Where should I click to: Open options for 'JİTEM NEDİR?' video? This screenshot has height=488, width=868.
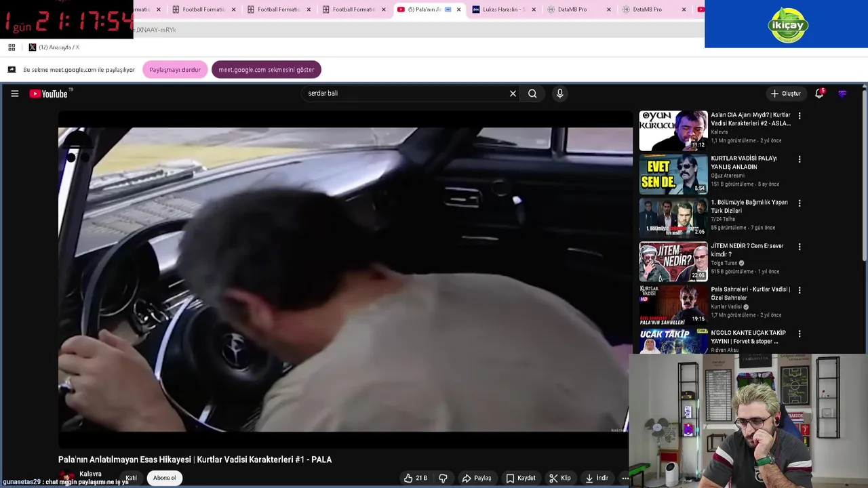(x=800, y=247)
